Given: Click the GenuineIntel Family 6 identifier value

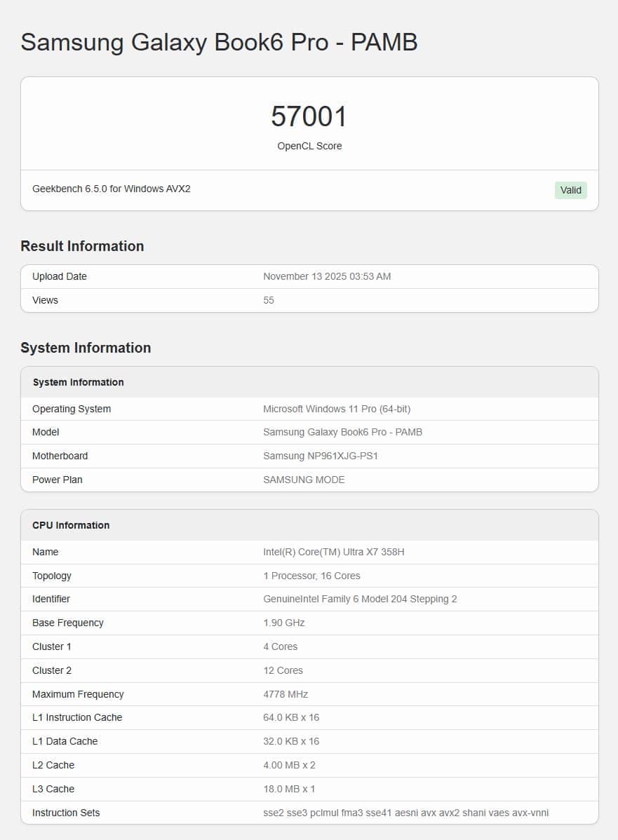Looking at the screenshot, I should pyautogui.click(x=360, y=599).
